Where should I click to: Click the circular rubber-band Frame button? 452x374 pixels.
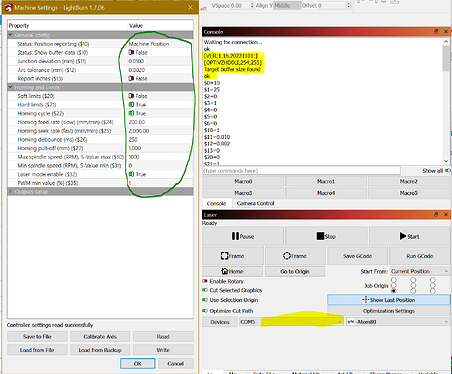(x=295, y=256)
